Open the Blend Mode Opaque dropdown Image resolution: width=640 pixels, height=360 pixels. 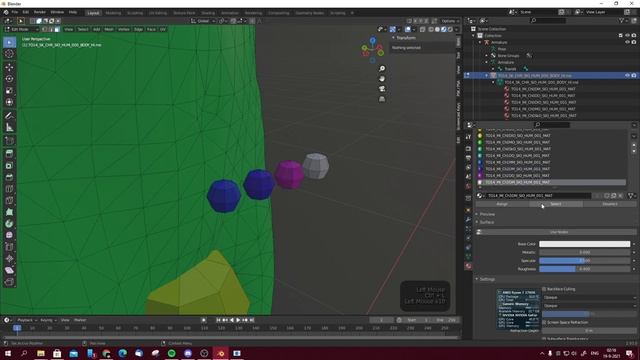[x=589, y=298]
